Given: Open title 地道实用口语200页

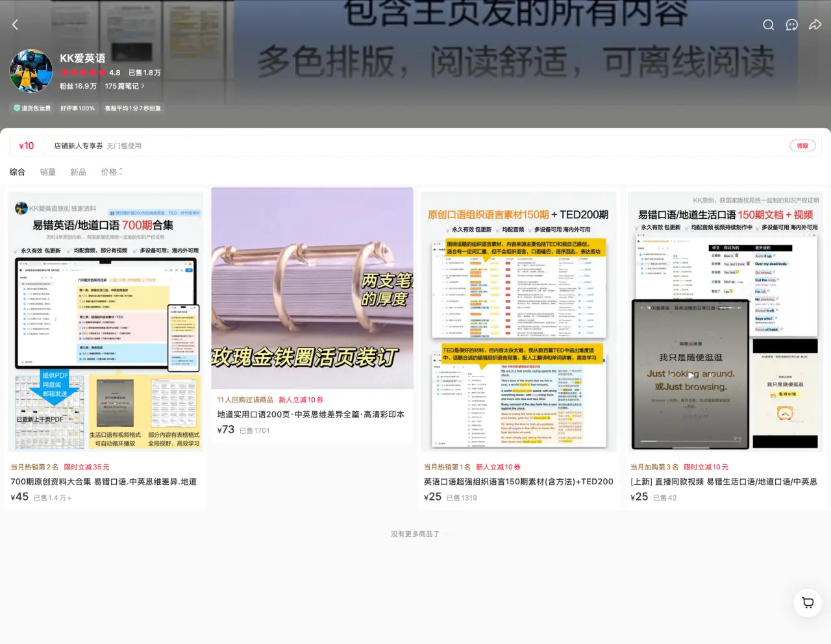Looking at the screenshot, I should pos(311,414).
